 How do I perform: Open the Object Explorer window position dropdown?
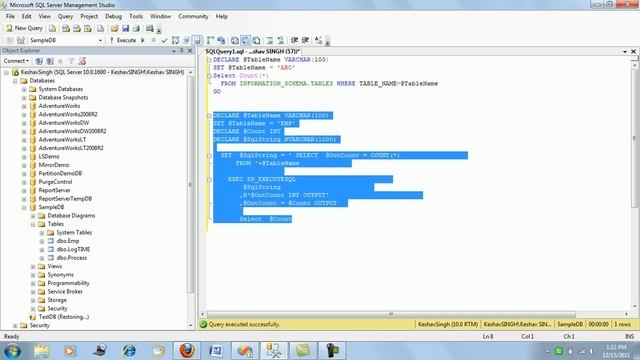point(174,51)
